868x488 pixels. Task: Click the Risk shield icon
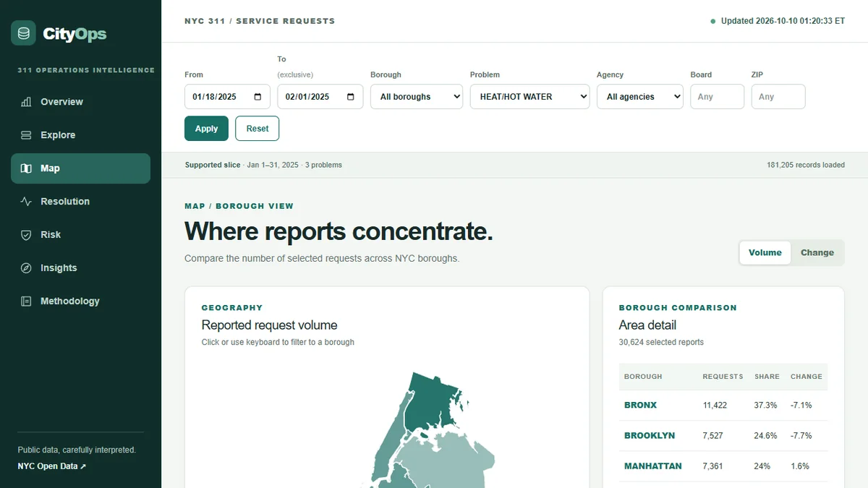coord(26,235)
